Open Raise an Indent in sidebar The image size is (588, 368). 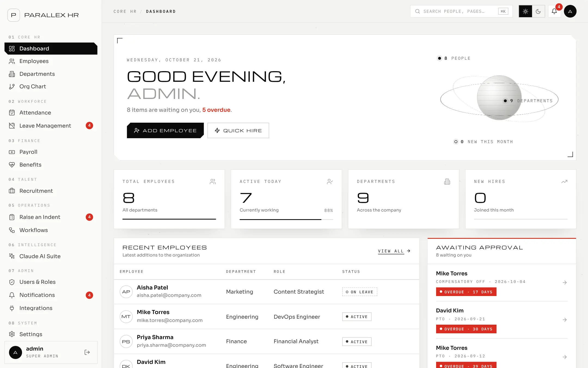tap(51, 217)
